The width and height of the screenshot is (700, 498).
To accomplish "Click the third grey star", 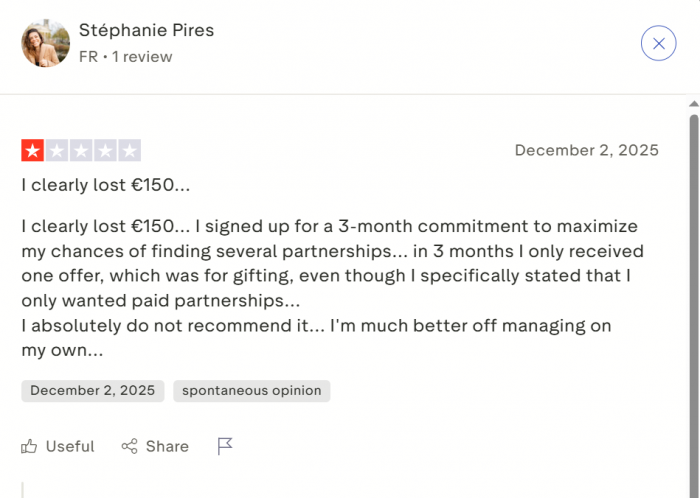I will 81,151.
